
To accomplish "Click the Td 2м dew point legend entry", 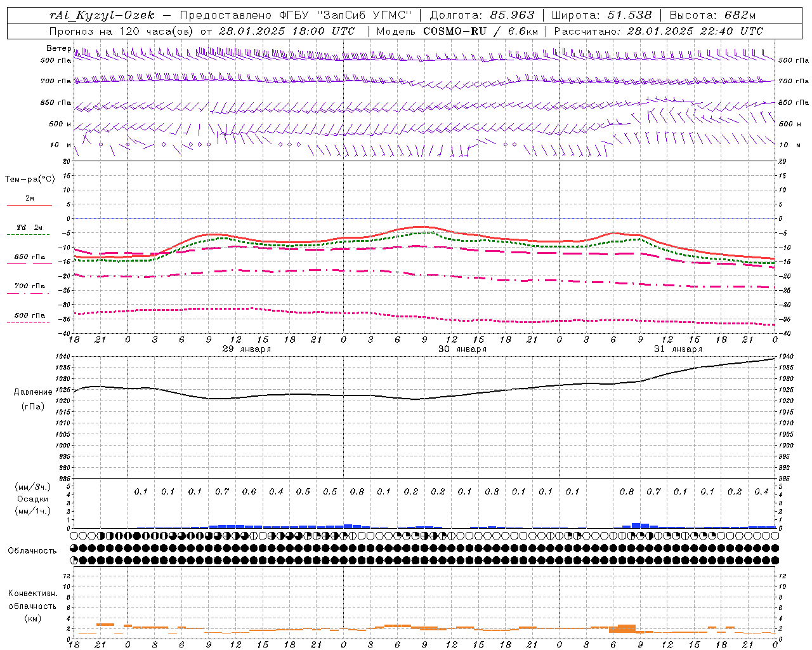I will click(x=29, y=227).
